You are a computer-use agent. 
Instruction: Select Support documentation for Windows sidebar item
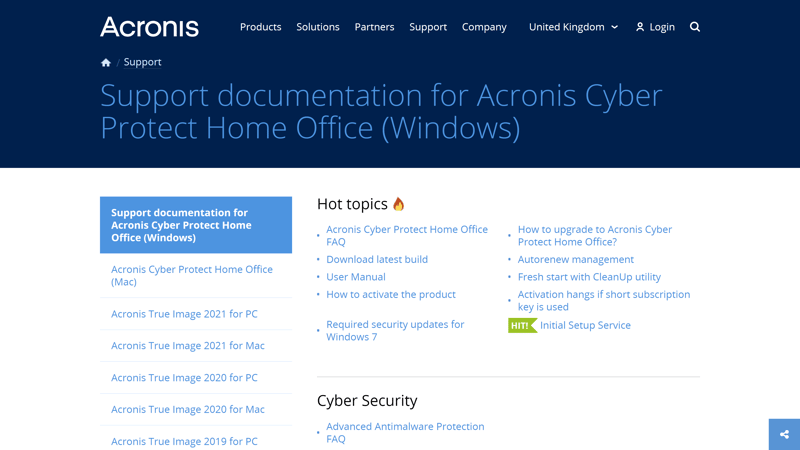coord(196,225)
